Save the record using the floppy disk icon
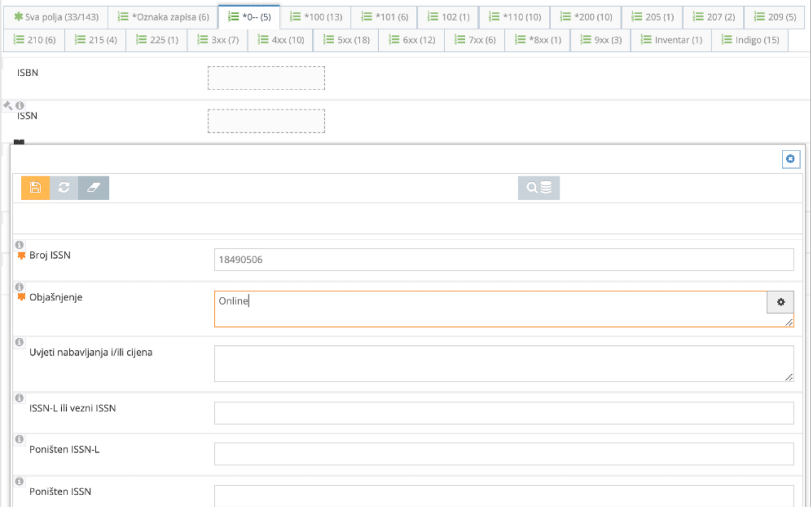812x507 pixels. tap(34, 188)
